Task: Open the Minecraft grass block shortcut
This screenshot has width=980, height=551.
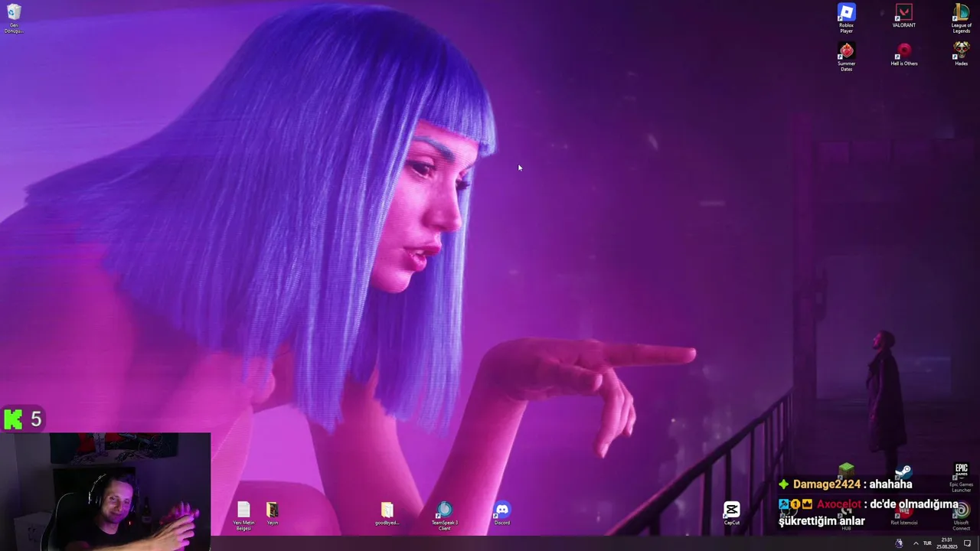Action: pos(846,471)
